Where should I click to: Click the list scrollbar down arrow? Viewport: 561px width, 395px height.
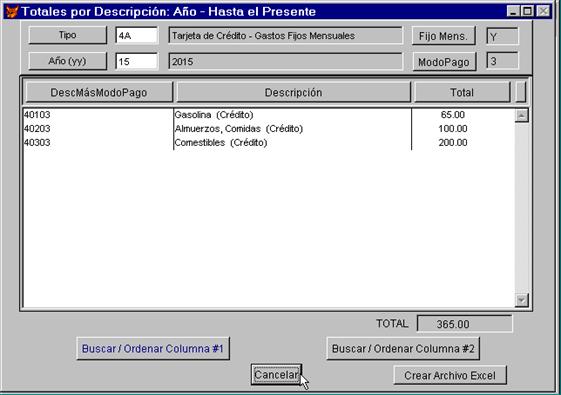coord(522,300)
